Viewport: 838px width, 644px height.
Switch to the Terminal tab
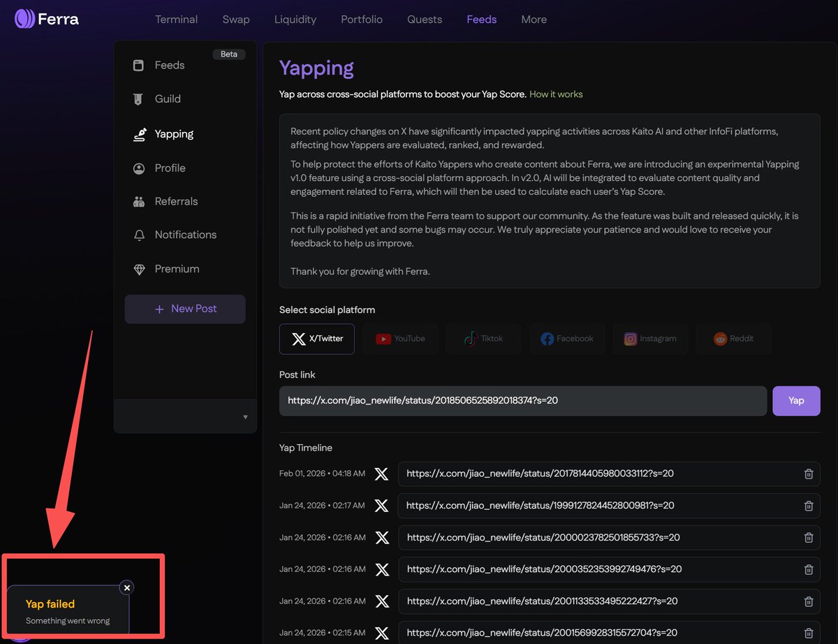pyautogui.click(x=176, y=20)
